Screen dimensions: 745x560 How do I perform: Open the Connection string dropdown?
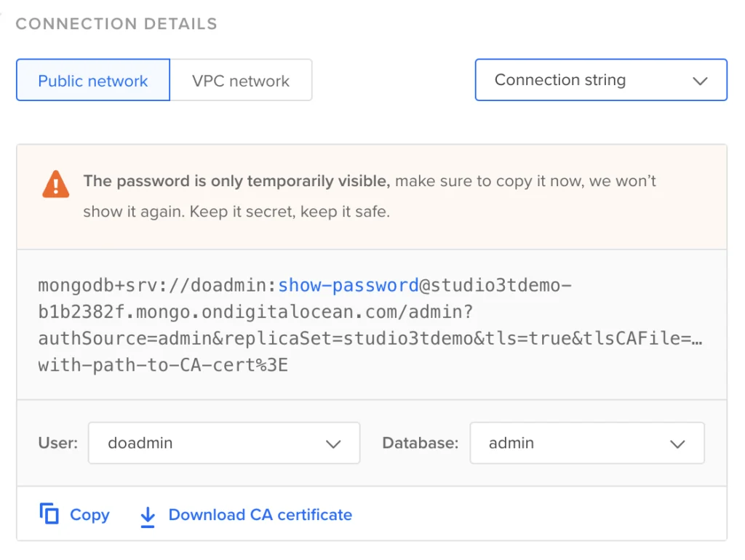click(x=601, y=80)
